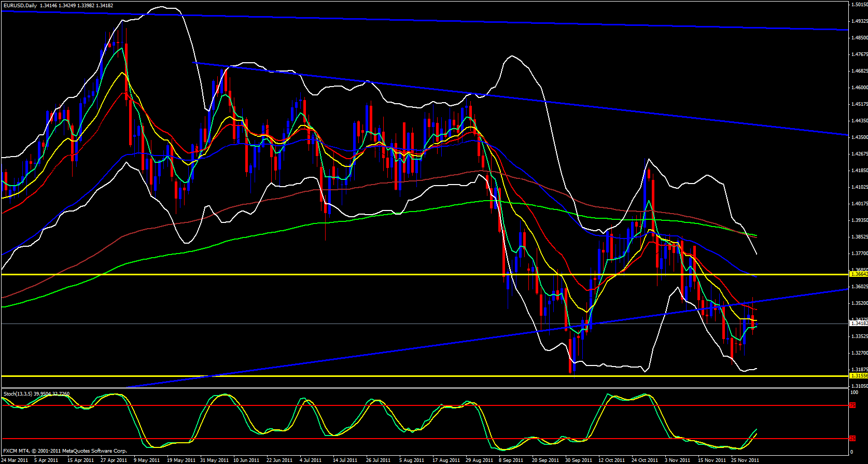Click the 1.39350 price scale label
Image resolution: width=868 pixels, height=464 pixels.
859,220
